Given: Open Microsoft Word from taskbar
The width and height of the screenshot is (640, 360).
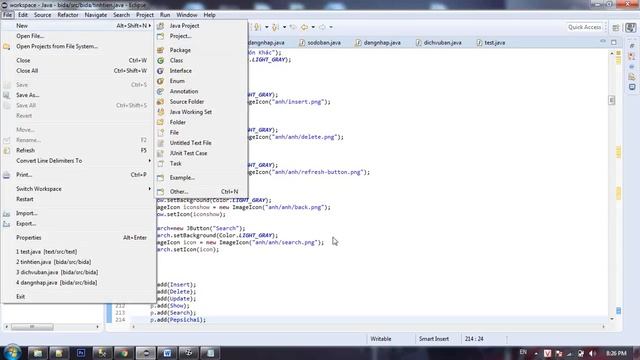Looking at the screenshot, I should coord(167,353).
